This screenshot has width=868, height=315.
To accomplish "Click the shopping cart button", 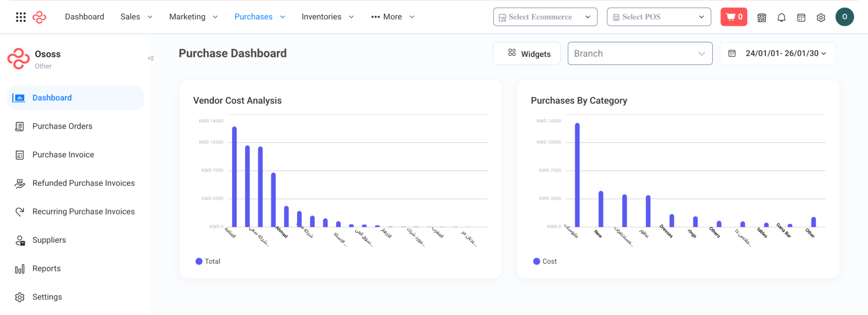I will click(x=733, y=17).
